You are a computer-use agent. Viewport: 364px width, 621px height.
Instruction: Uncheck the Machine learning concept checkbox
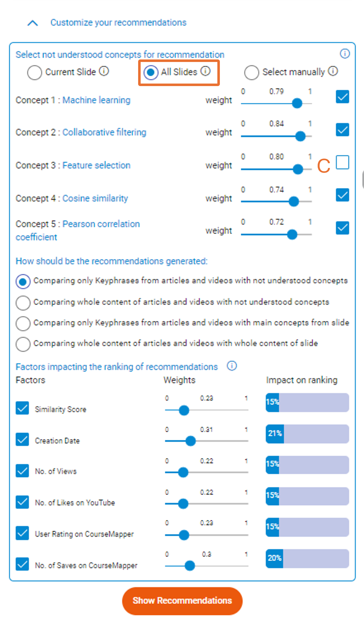point(342,97)
